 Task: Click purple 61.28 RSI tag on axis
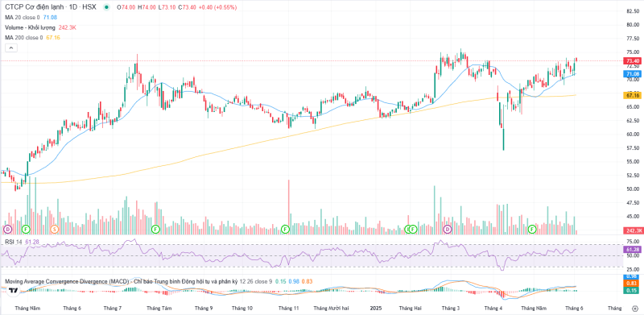(x=632, y=250)
